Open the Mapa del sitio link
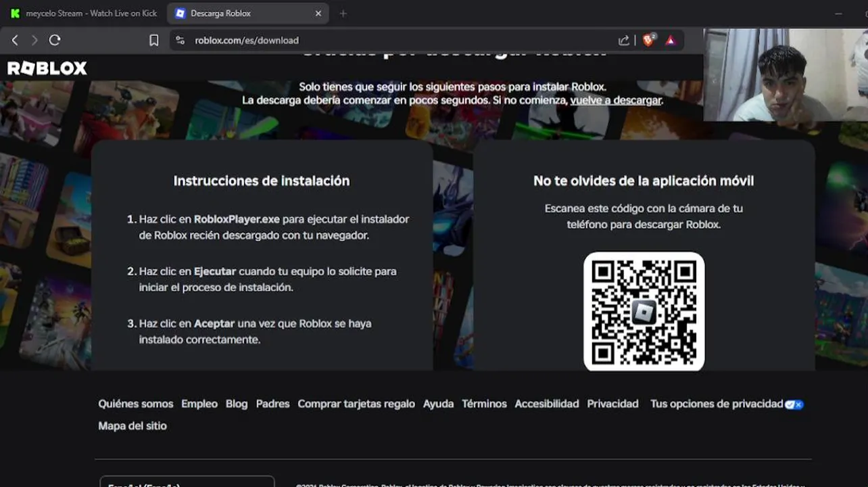The height and width of the screenshot is (487, 868). coord(132,425)
